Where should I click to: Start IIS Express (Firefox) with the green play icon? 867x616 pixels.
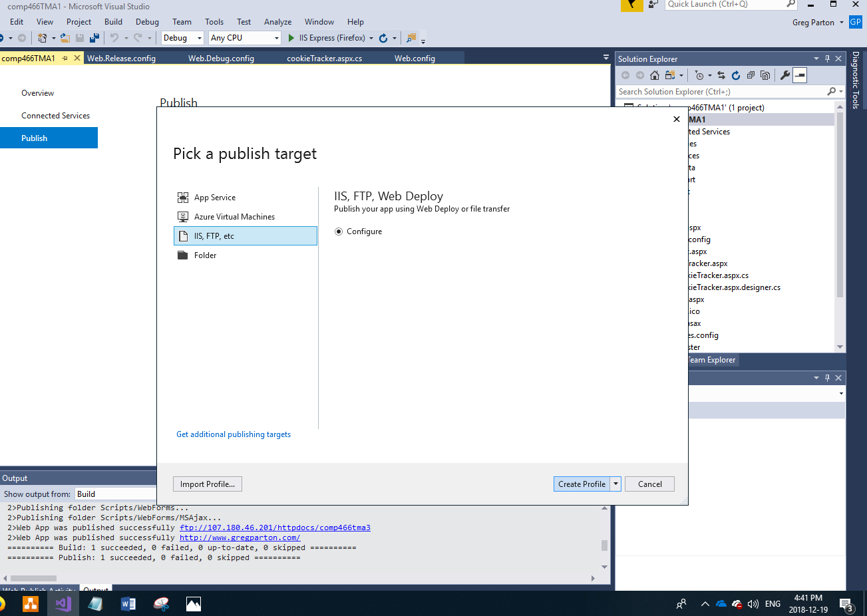(x=291, y=38)
